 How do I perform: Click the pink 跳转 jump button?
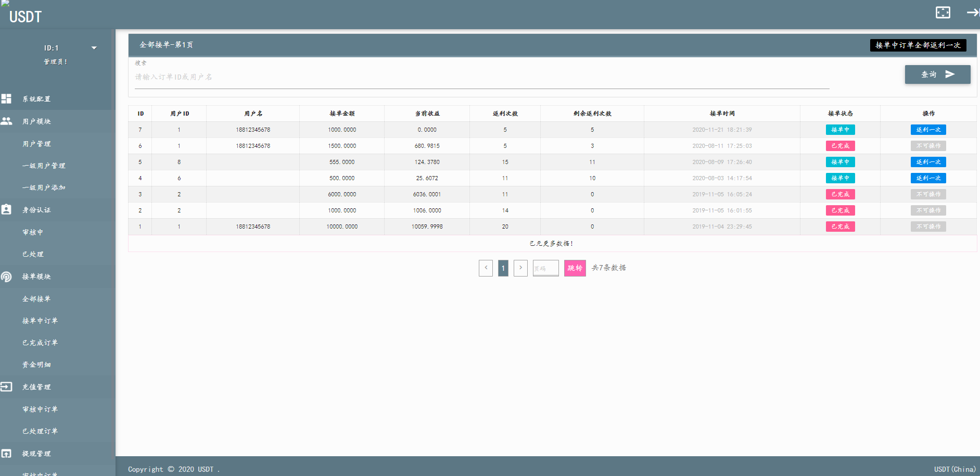coord(575,268)
